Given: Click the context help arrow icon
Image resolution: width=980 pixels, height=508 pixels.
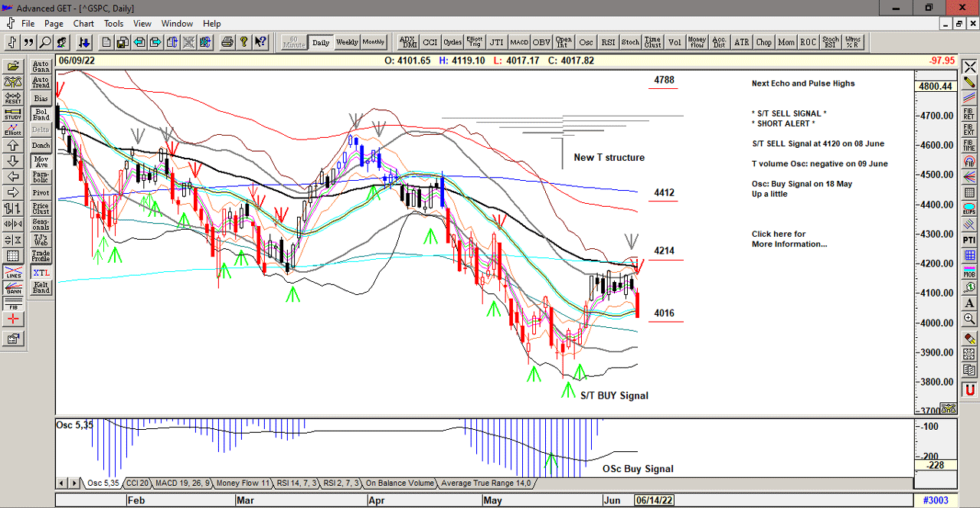Looking at the screenshot, I should click(x=260, y=42).
